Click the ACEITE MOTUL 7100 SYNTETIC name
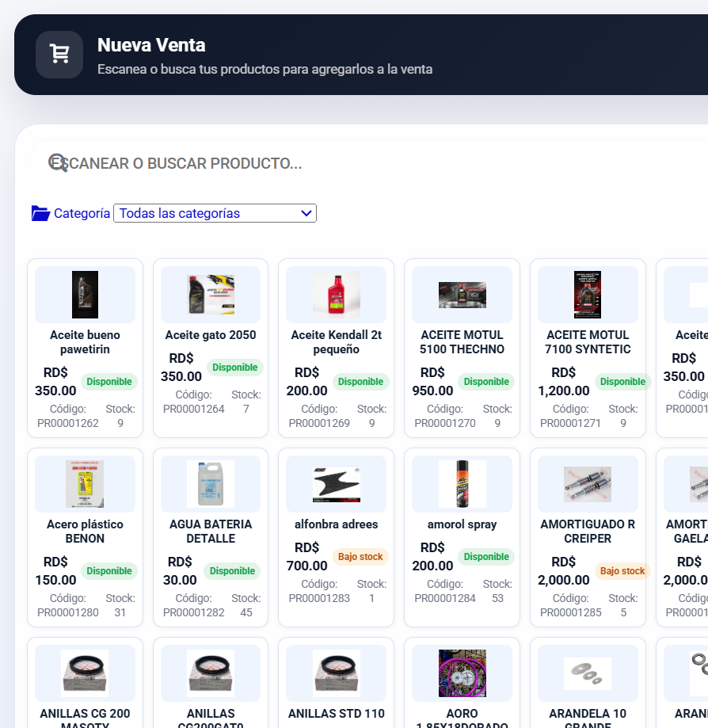The image size is (708, 728). pyautogui.click(x=588, y=341)
